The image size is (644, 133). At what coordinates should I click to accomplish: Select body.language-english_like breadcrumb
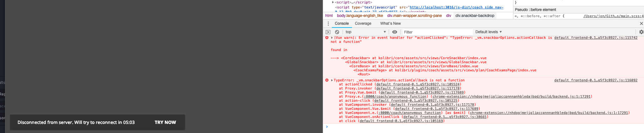(360, 16)
